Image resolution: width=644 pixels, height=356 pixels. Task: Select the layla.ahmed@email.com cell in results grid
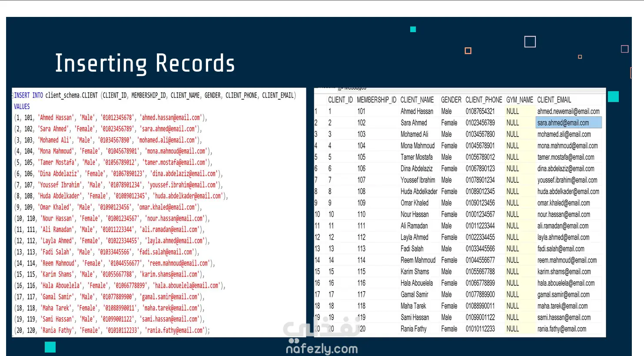(564, 237)
